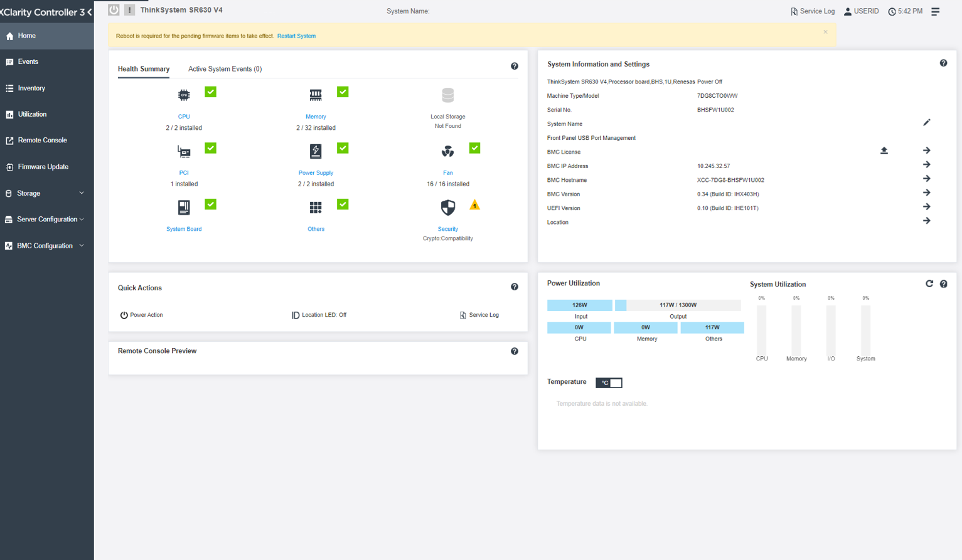The image size is (962, 560).
Task: Open BMC License arrow
Action: [x=927, y=151]
